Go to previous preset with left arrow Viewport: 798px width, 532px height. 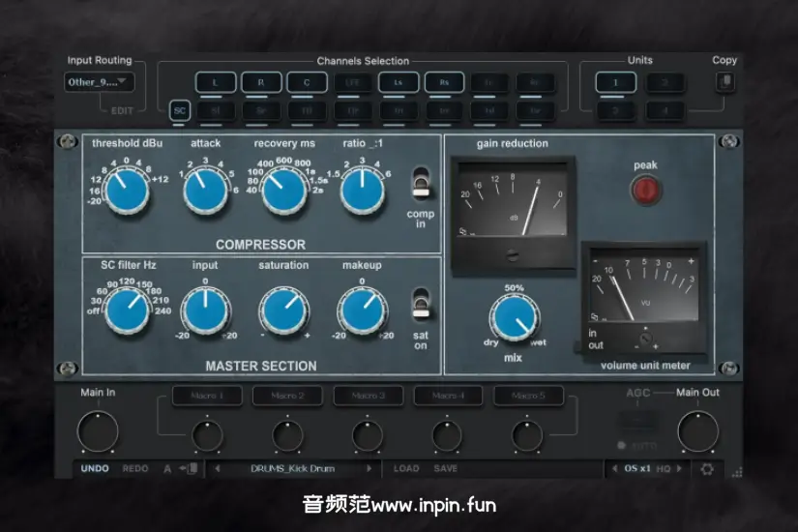tap(218, 468)
